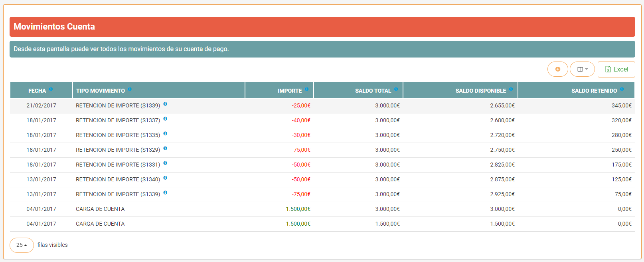Click available balance 2.655,00€

502,105
